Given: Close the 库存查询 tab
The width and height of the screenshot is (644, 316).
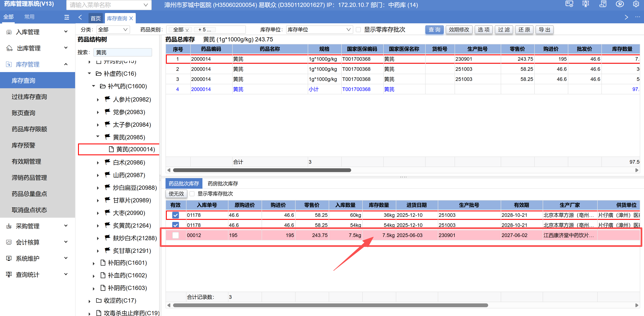Looking at the screenshot, I should point(131,18).
